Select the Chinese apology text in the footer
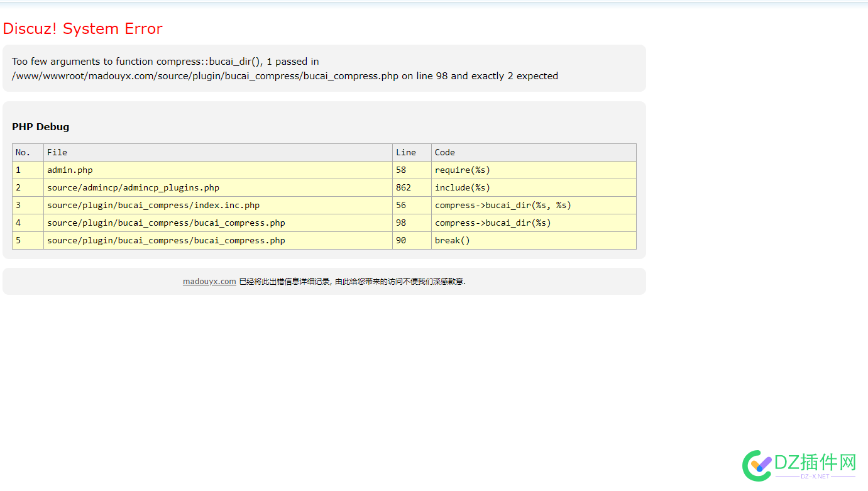868x491 pixels. coord(353,282)
